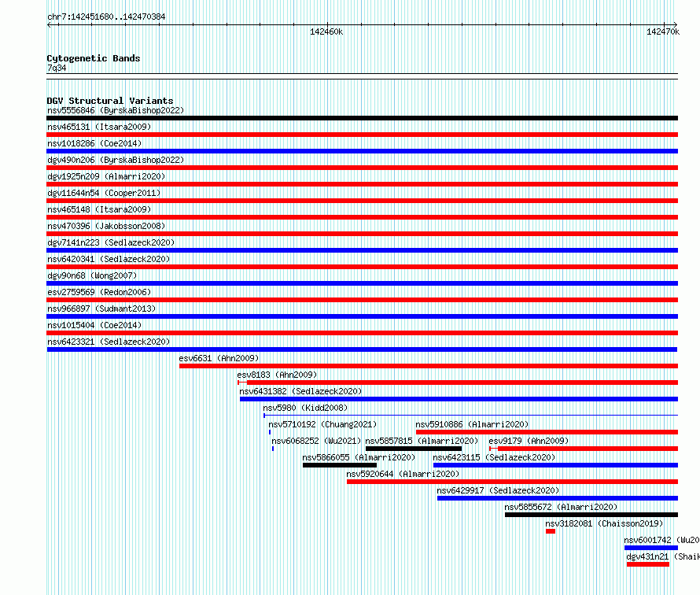Screen dimensions: 700x595
Task: Click esv6631 (Ahn2009) label
Action: tap(219, 358)
